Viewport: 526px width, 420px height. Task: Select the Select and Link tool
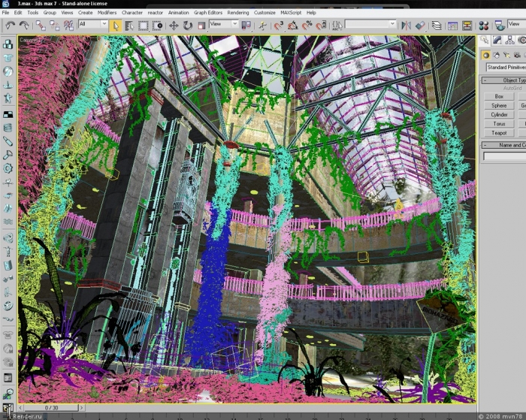coord(41,26)
